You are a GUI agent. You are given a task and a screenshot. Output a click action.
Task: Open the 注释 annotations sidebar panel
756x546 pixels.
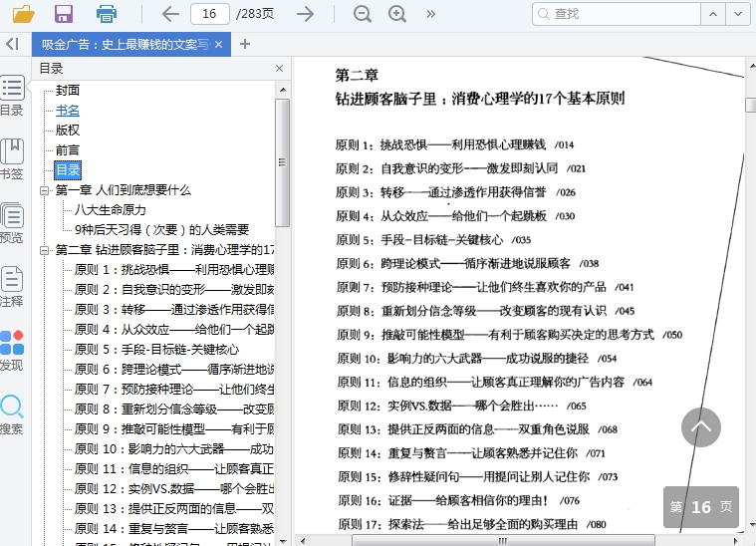coord(12,287)
